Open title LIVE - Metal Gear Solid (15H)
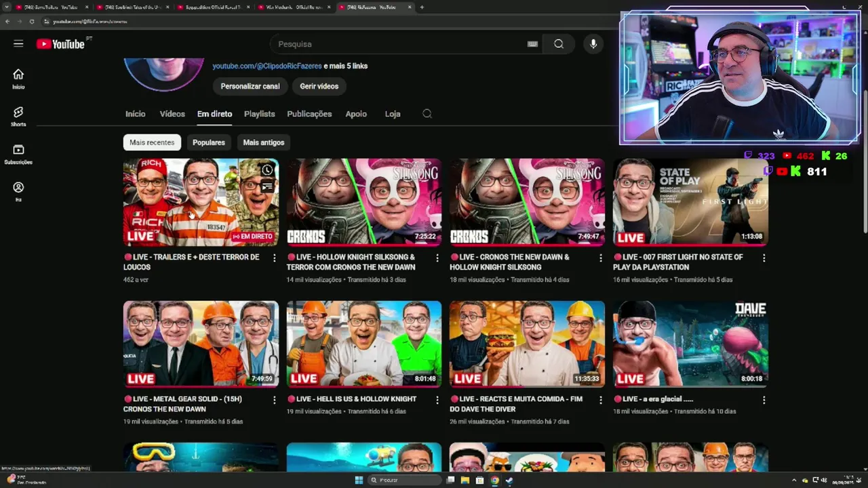The width and height of the screenshot is (868, 488). [x=182, y=404]
